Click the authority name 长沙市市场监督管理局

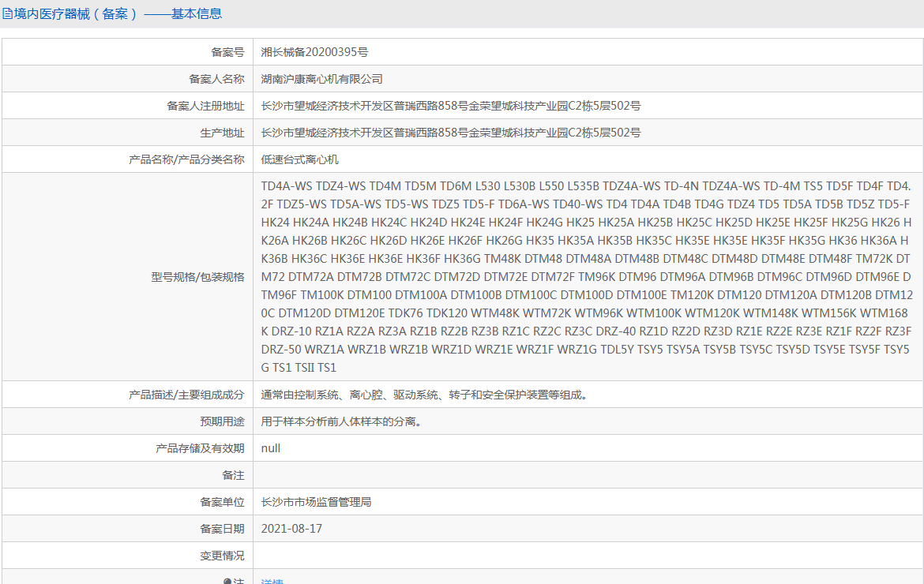pos(317,502)
